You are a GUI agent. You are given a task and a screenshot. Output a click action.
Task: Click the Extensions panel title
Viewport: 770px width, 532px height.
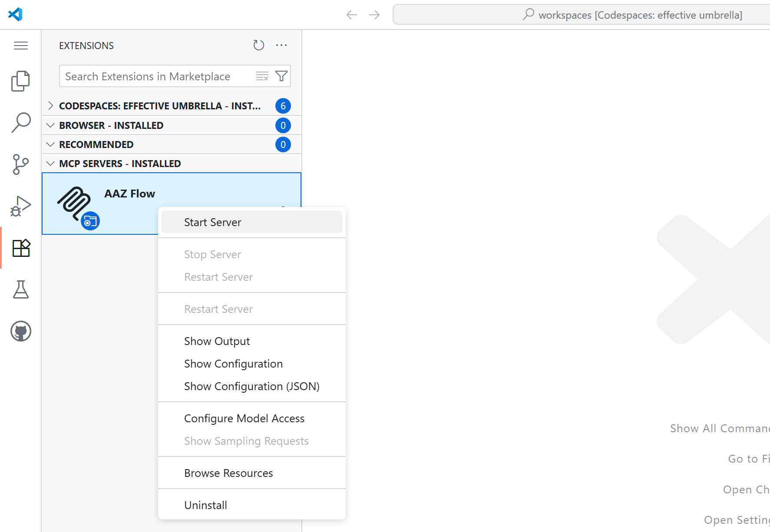pos(86,46)
